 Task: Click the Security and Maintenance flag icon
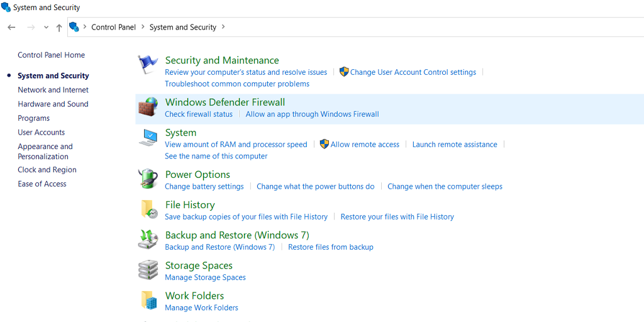pos(148,65)
